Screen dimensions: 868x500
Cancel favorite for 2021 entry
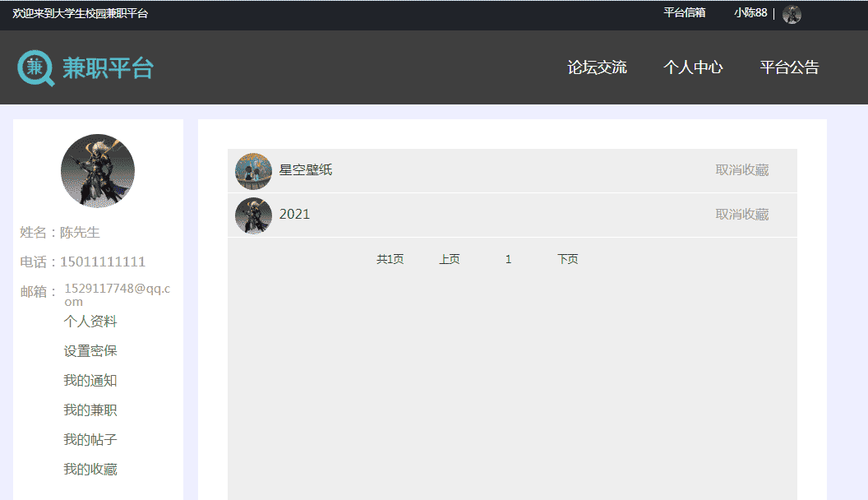tap(741, 215)
